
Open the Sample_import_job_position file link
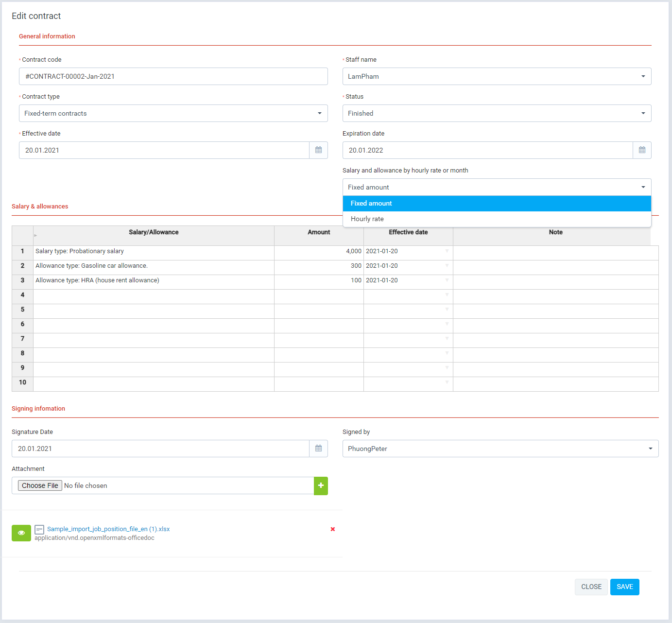[108, 529]
